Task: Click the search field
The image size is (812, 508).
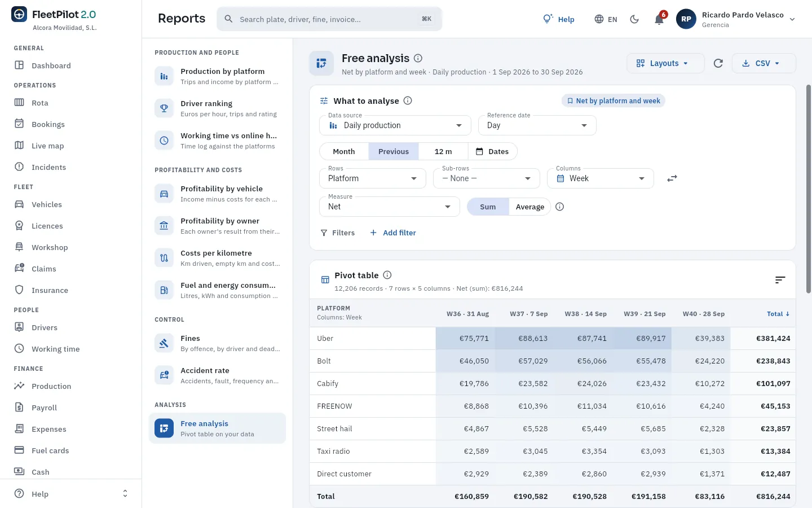Action: coord(329,19)
